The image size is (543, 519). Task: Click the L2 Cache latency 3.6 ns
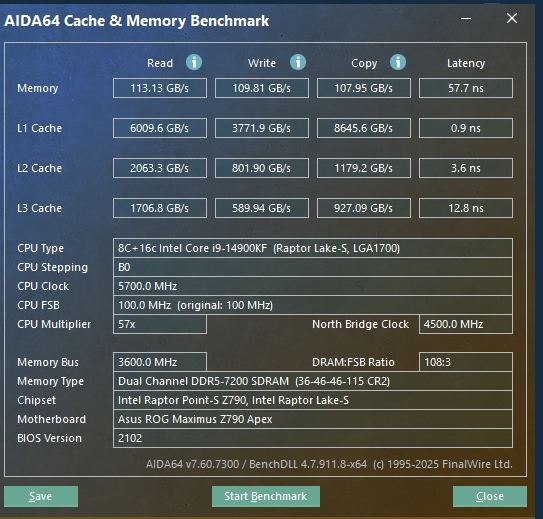coord(466,168)
